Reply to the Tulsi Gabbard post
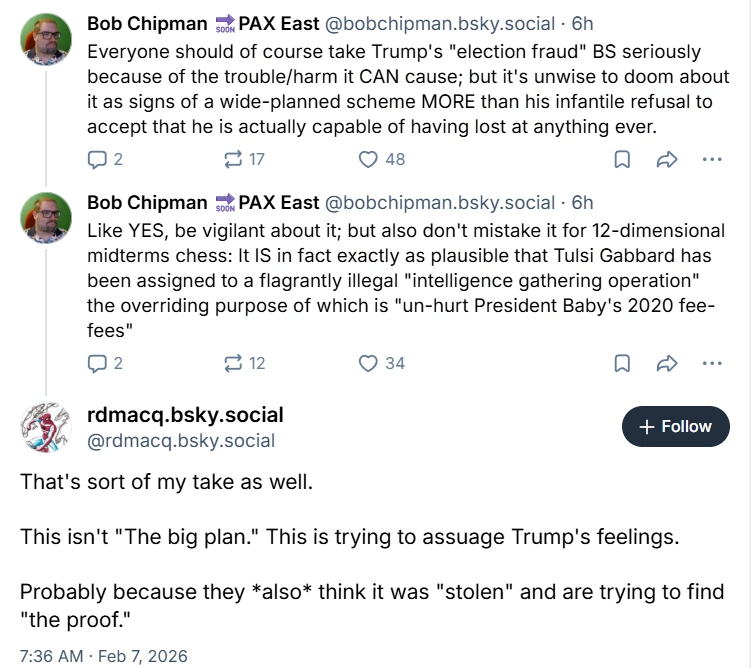This screenshot has height=668, width=751. [x=105, y=363]
